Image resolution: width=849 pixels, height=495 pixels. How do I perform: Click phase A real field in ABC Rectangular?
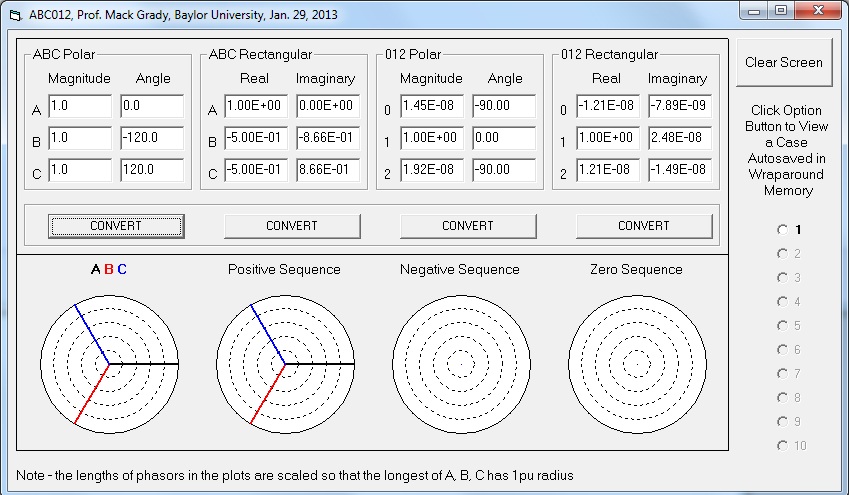[x=255, y=106]
